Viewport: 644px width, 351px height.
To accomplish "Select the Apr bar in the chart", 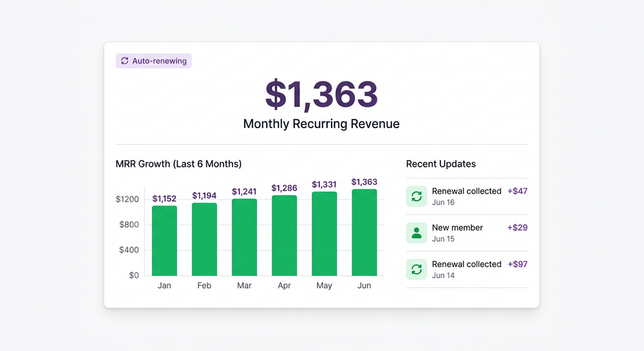I will pos(284,235).
